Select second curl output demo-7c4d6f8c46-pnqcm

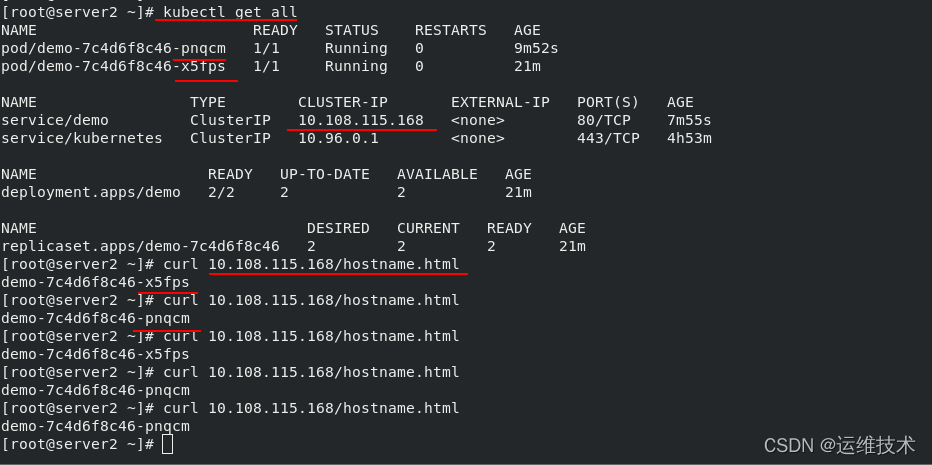point(95,318)
